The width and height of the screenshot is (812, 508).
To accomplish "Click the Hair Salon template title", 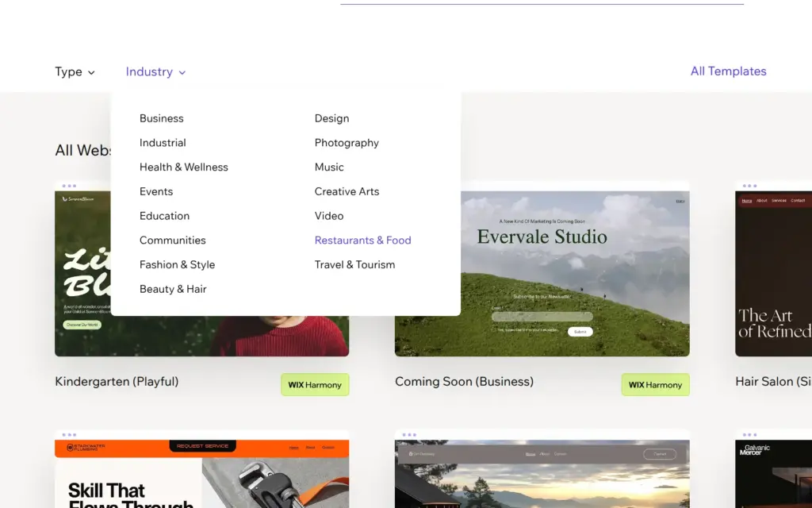I will pos(774,382).
